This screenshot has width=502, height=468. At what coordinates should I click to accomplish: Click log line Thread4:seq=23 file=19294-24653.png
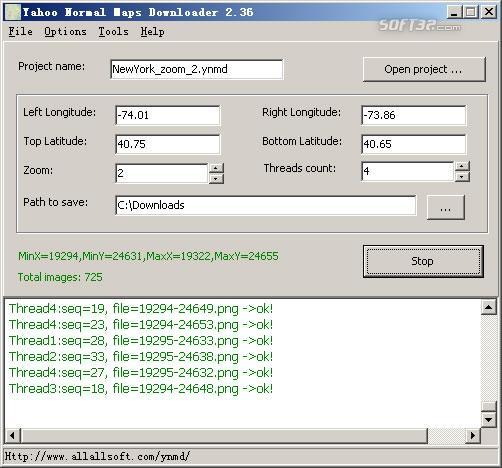pyautogui.click(x=140, y=325)
